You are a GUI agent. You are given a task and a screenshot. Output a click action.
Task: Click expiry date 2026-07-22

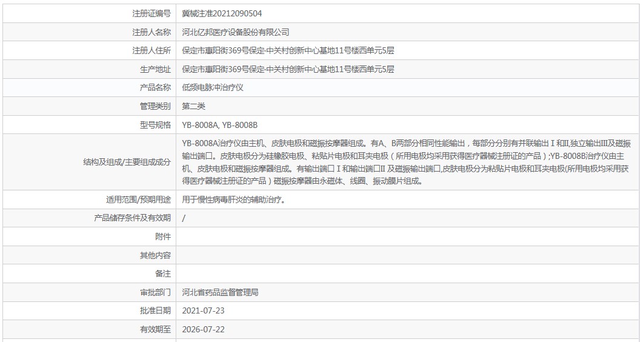click(x=204, y=330)
